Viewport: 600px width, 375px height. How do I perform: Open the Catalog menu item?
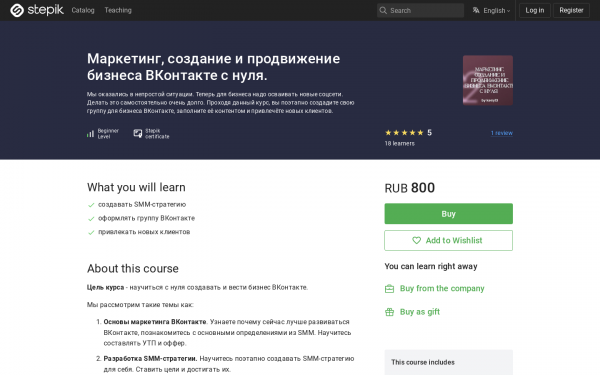[83, 10]
